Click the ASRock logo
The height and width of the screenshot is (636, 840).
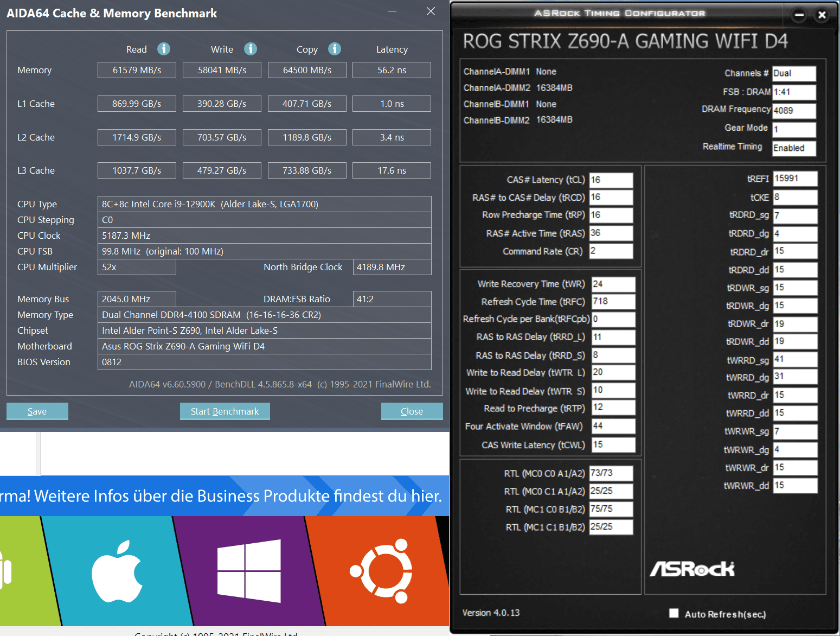(x=692, y=569)
